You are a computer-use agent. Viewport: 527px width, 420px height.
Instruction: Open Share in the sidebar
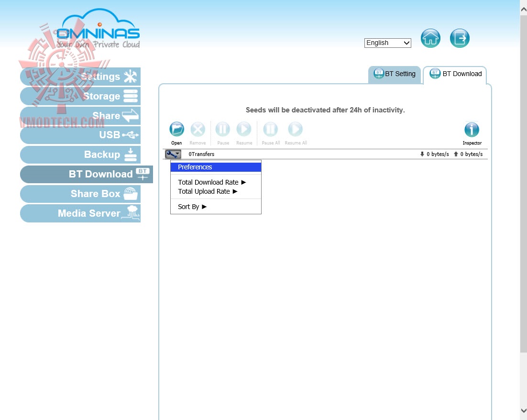tap(80, 116)
